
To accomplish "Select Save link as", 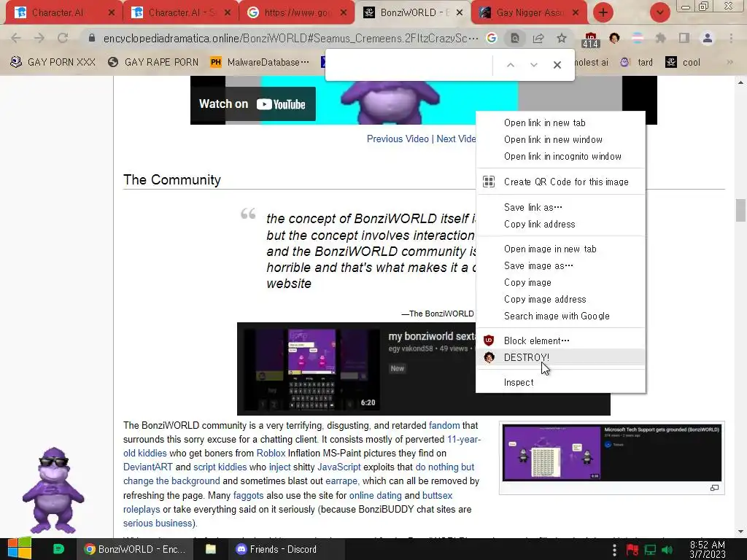I will 561,207.
